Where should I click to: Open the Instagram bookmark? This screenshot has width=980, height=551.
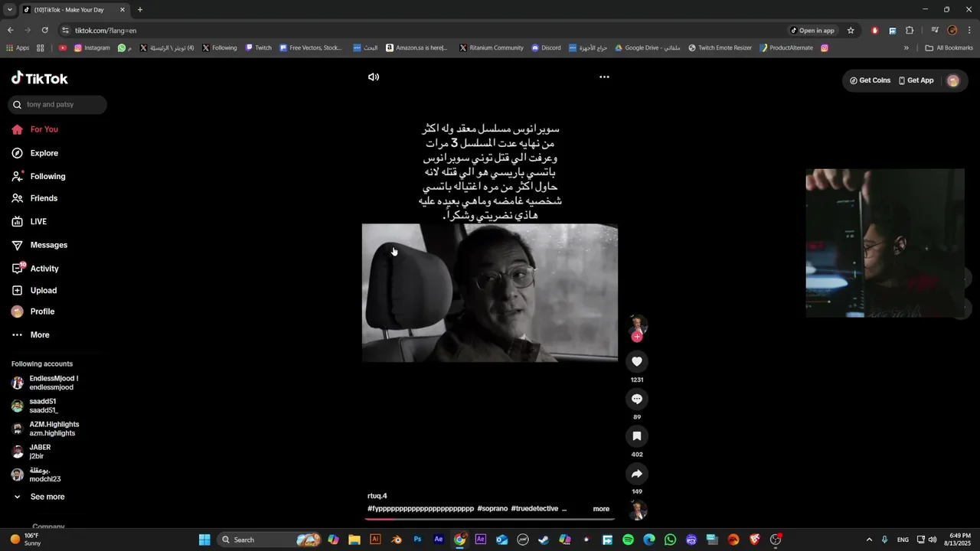pyautogui.click(x=92, y=47)
